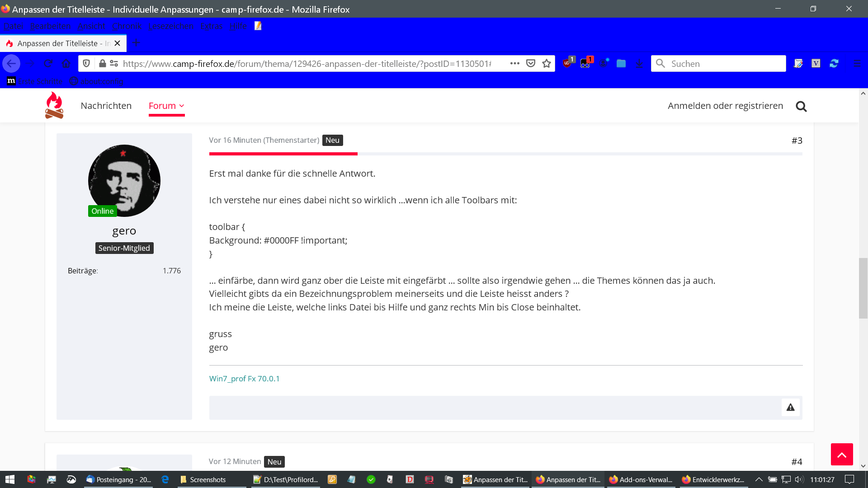Open the uBlock Origin extension icon
The image size is (868, 488).
click(567, 63)
